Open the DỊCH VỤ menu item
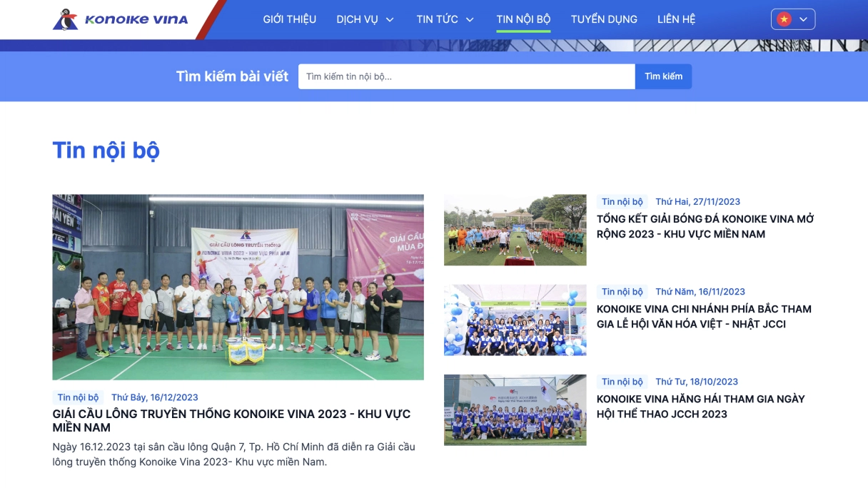The width and height of the screenshot is (868, 488). click(x=358, y=19)
